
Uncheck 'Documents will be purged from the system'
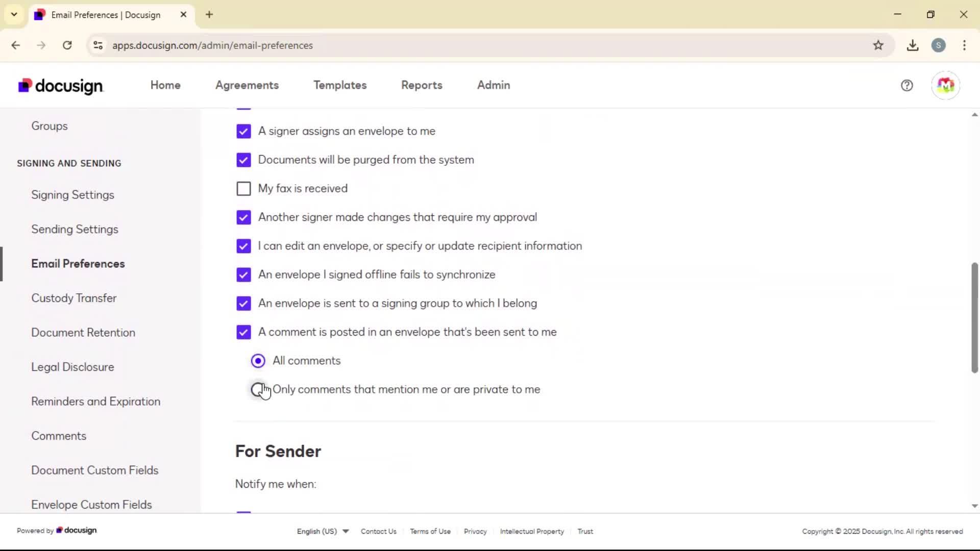[x=243, y=160]
